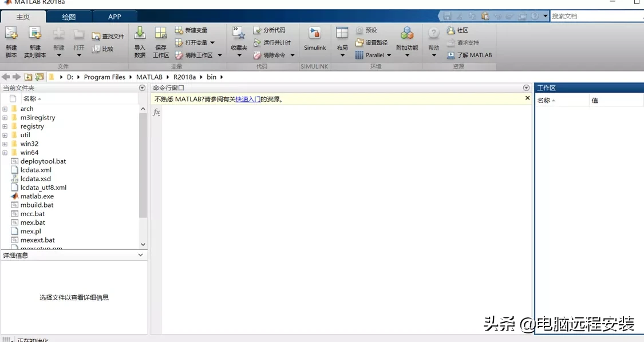Click the file list scrollbar down arrow
The height and width of the screenshot is (342, 644).
click(x=143, y=244)
